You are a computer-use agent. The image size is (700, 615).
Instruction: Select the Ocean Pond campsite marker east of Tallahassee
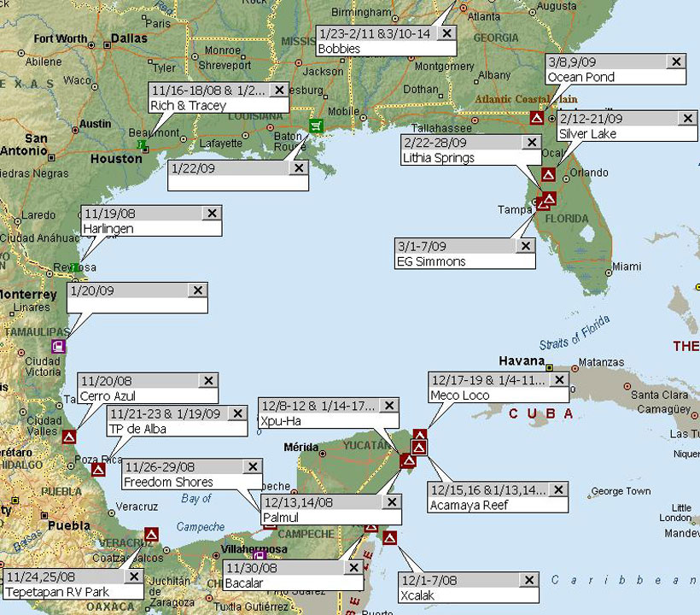click(x=537, y=118)
